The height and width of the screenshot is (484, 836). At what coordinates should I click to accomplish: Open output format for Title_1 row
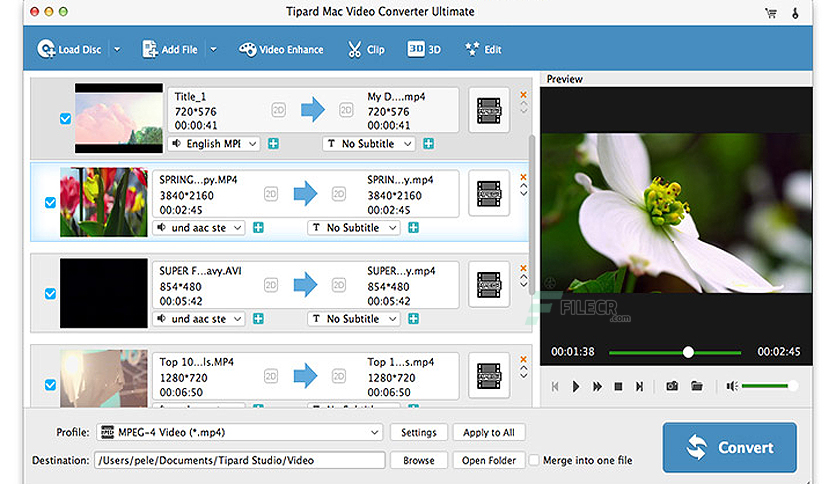489,111
